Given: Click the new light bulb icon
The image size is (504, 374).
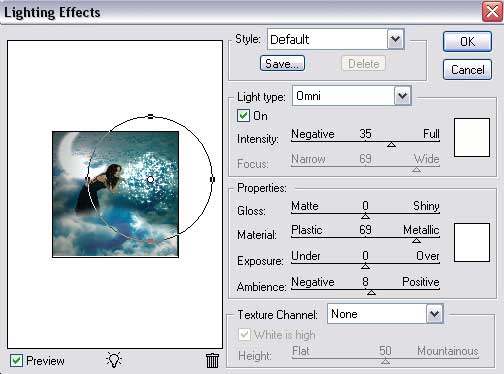Looking at the screenshot, I should (114, 360).
